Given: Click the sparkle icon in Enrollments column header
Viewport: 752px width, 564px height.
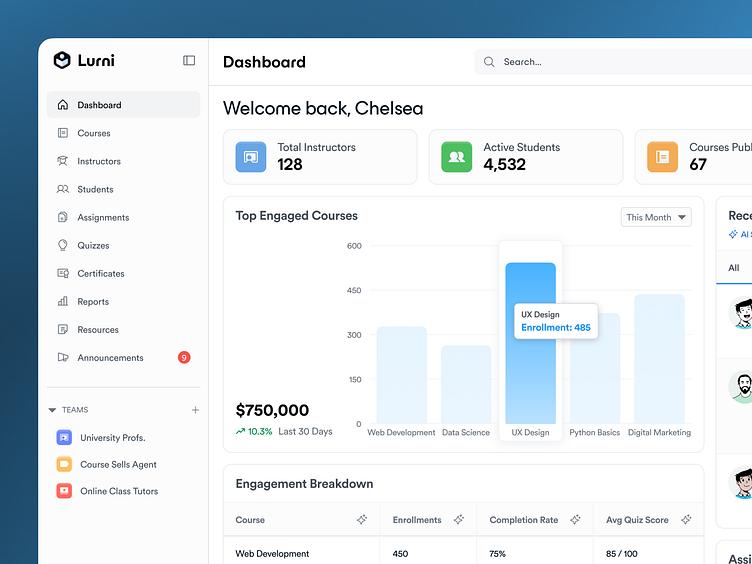Looking at the screenshot, I should tap(459, 519).
